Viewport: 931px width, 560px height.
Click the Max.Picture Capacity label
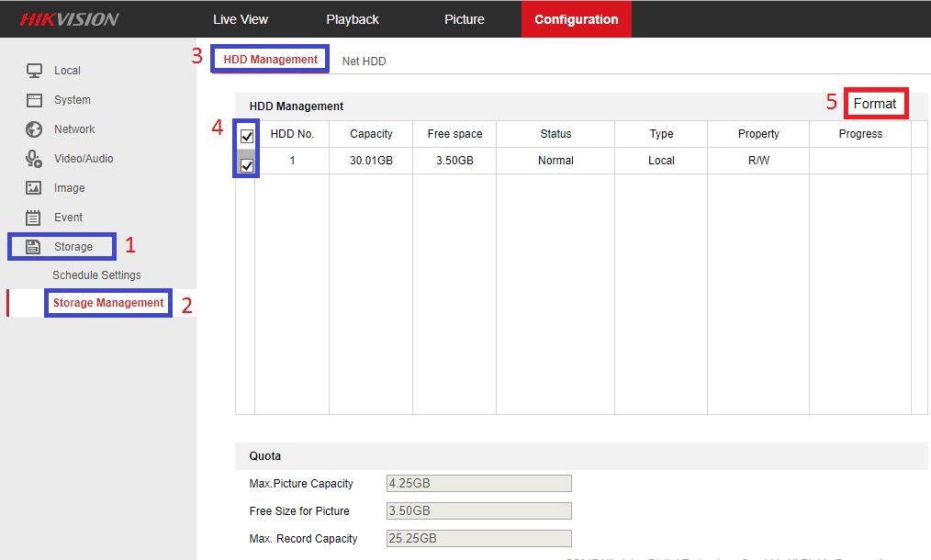pos(301,484)
